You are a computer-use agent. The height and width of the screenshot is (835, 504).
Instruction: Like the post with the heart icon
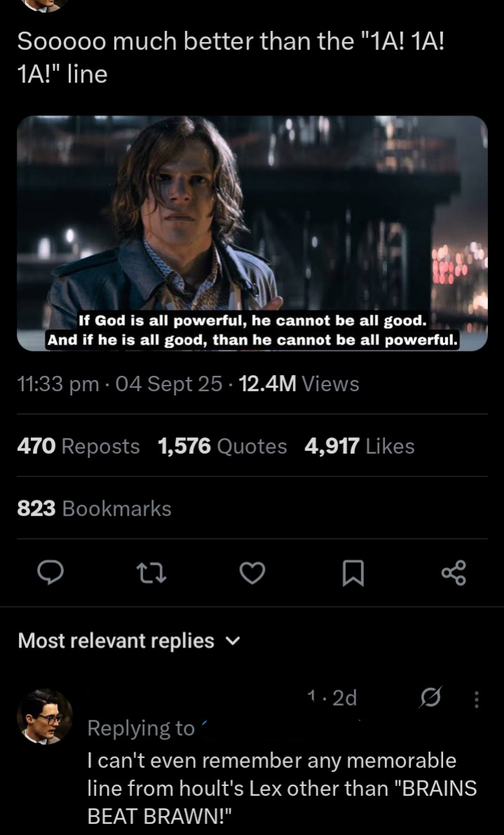click(x=252, y=573)
